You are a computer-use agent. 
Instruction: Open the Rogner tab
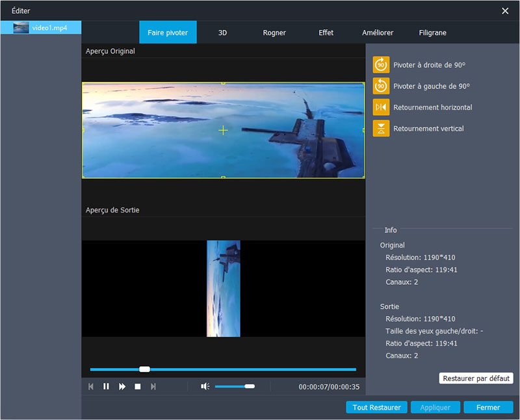point(274,32)
